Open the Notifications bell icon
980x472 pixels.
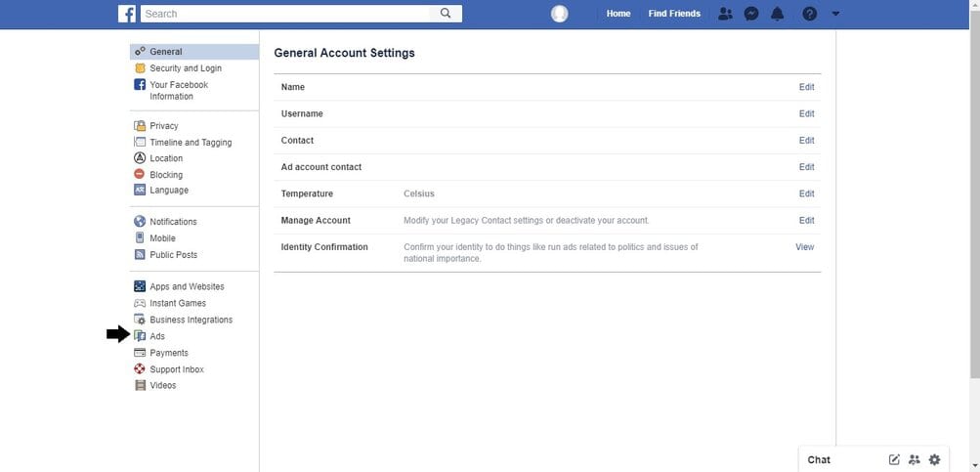pos(779,14)
